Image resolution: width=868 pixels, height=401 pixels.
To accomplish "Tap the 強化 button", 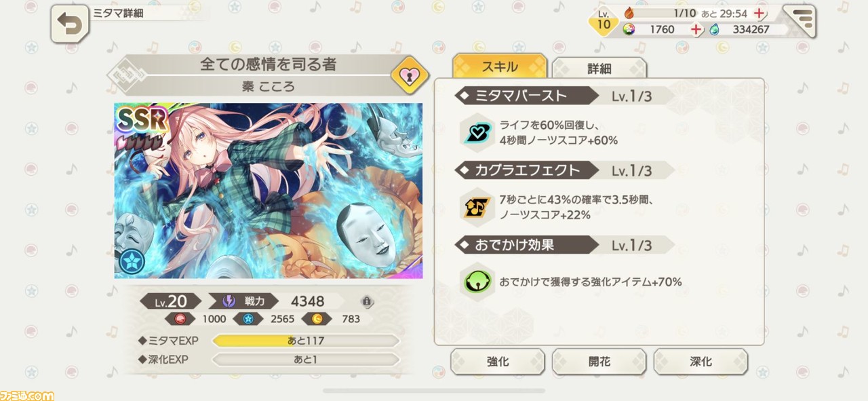I will (x=498, y=362).
